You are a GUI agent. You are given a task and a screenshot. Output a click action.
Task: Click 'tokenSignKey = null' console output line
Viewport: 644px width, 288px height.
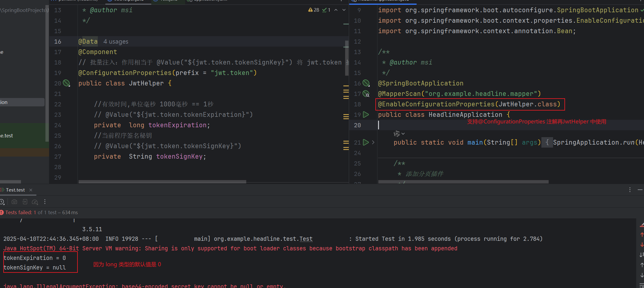tap(35, 267)
